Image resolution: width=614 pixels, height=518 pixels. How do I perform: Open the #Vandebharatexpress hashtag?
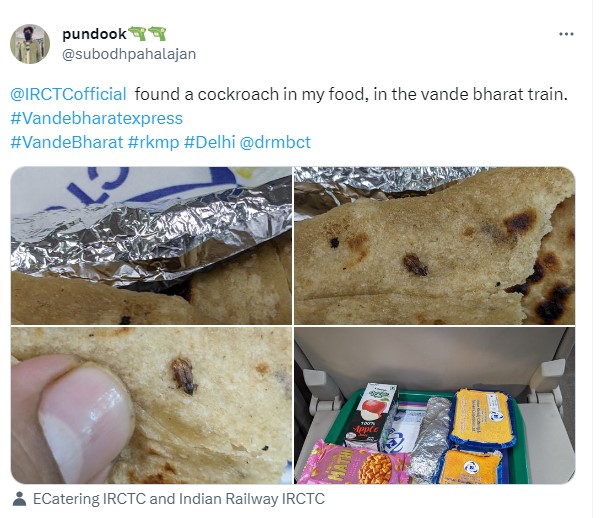click(x=97, y=118)
